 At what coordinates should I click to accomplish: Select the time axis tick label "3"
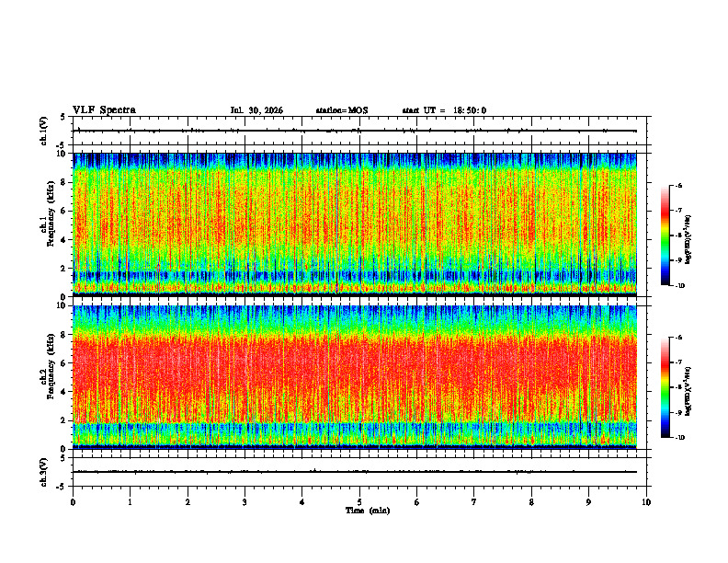245,502
